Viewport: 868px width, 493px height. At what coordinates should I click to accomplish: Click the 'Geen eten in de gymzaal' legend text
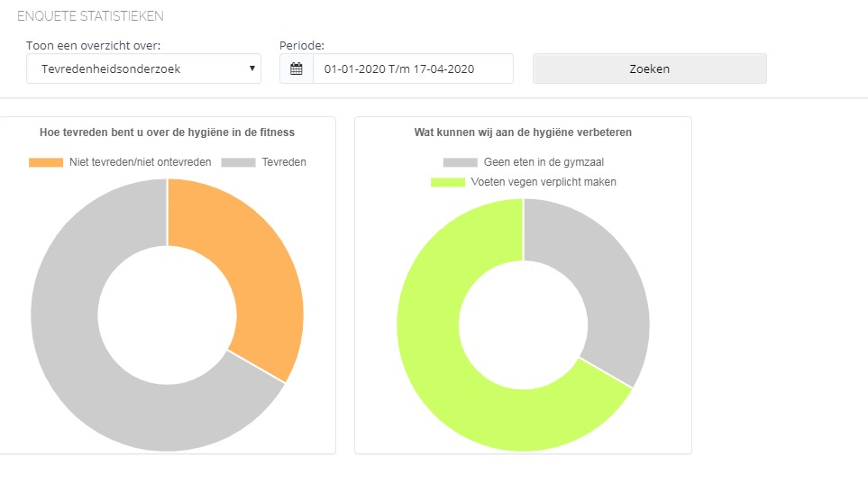pos(544,162)
